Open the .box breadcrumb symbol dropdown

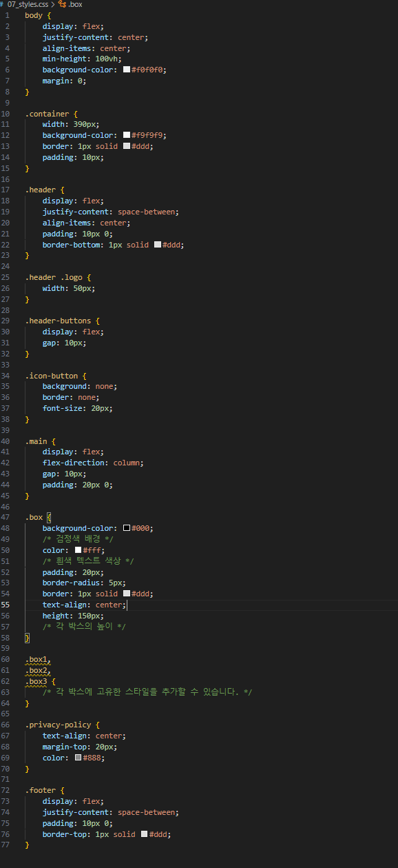pyautogui.click(x=75, y=4)
